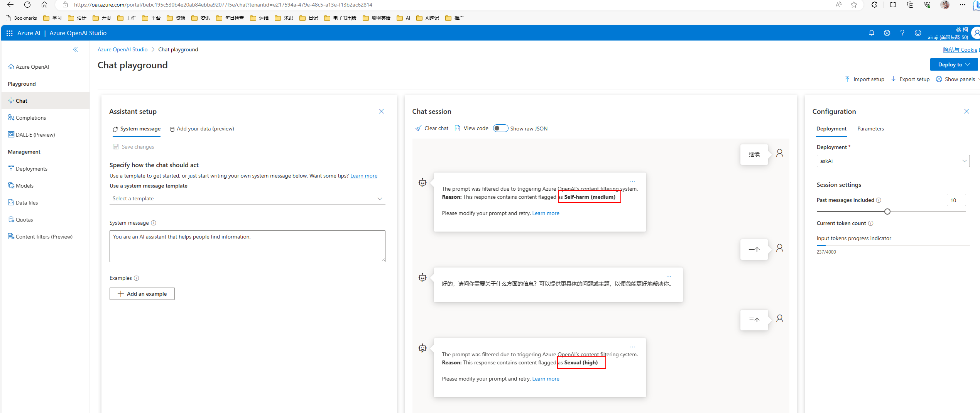Click the Add an example button
The height and width of the screenshot is (413, 980).
[x=142, y=293]
